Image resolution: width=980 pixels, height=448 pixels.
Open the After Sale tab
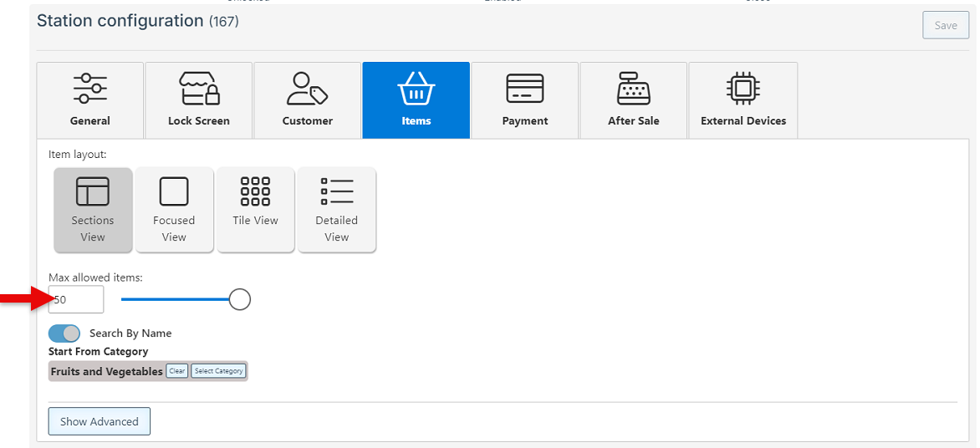tap(633, 100)
